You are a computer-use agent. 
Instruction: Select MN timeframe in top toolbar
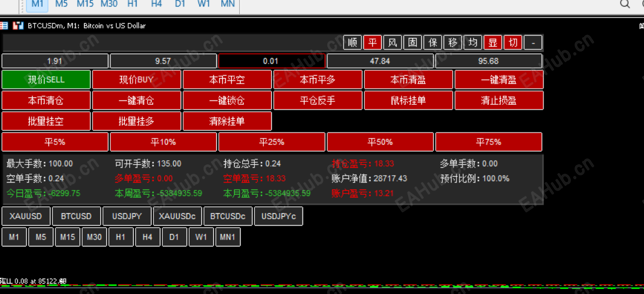228,4
